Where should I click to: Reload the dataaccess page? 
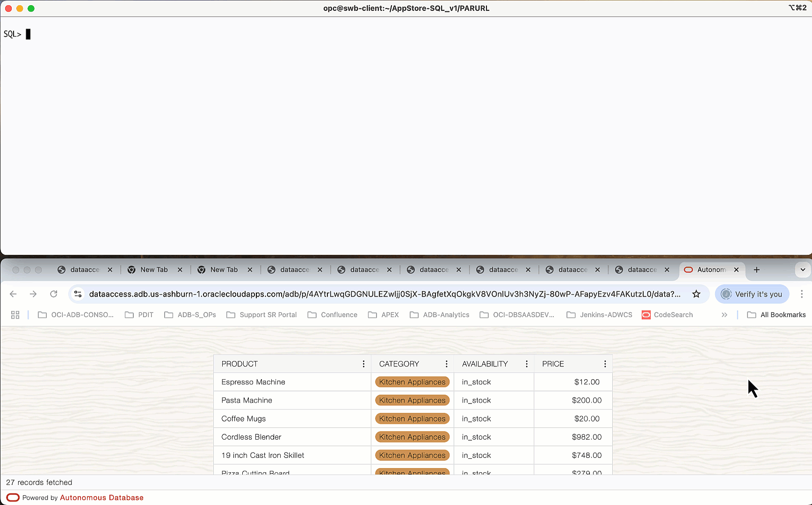pos(54,294)
